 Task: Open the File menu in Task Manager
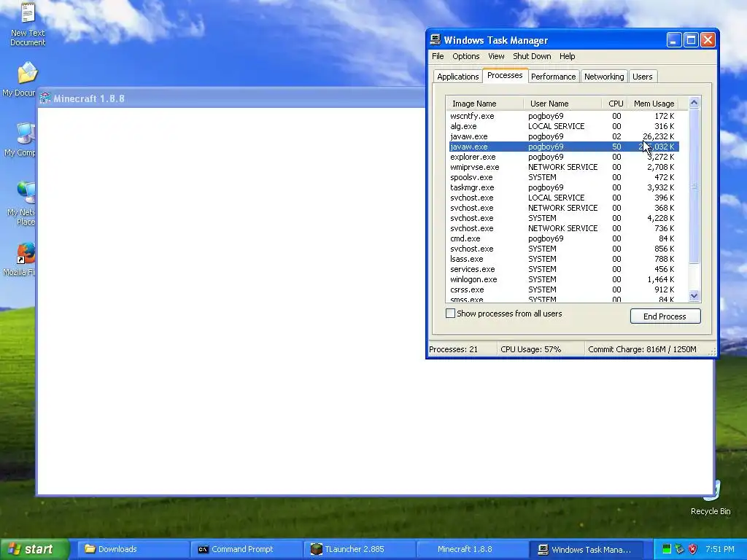[438, 56]
